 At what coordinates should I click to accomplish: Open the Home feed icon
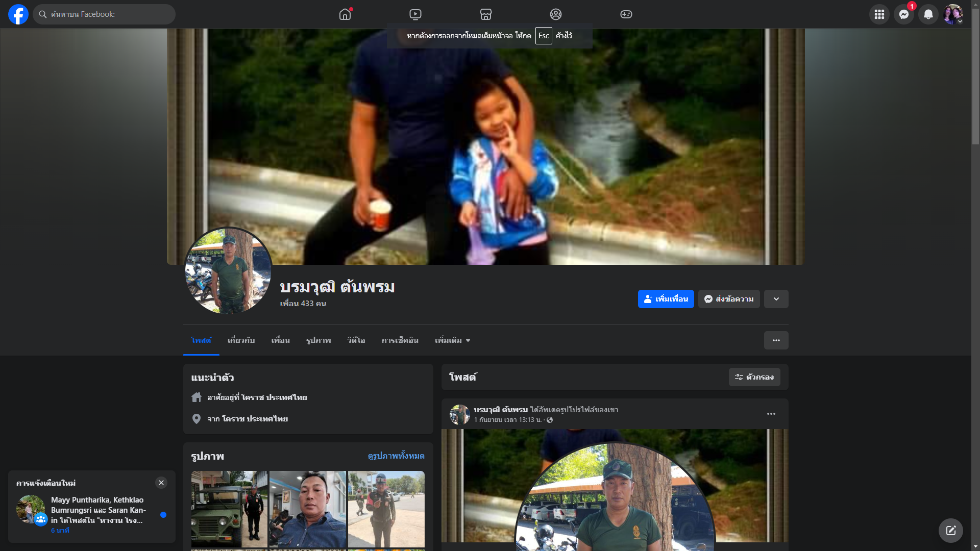[x=345, y=14]
